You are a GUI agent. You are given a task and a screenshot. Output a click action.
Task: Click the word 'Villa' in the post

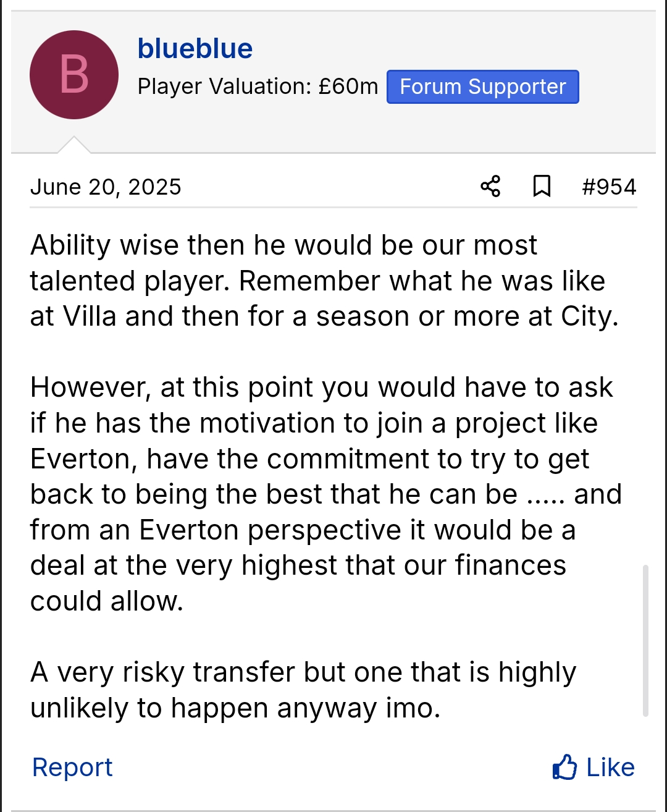point(90,316)
